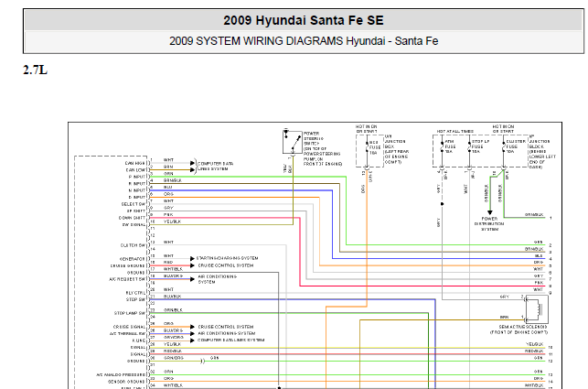The image size is (588, 389).
Task: Select the 'CRUISE SIGNAL' pin label
Action: 129,327
